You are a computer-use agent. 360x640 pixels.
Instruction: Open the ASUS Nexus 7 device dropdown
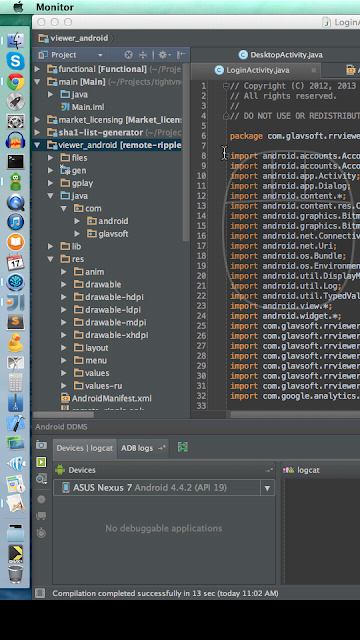point(267,488)
